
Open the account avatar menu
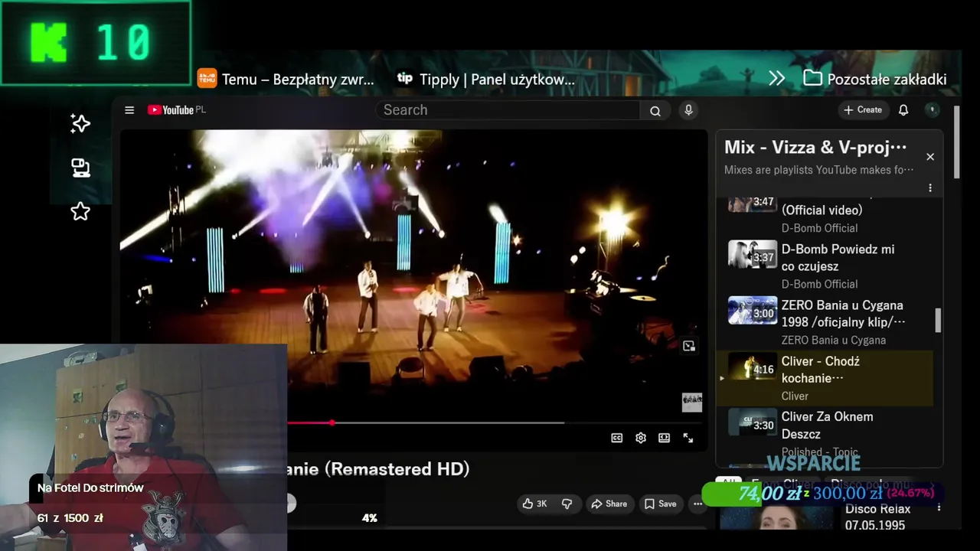click(x=932, y=110)
